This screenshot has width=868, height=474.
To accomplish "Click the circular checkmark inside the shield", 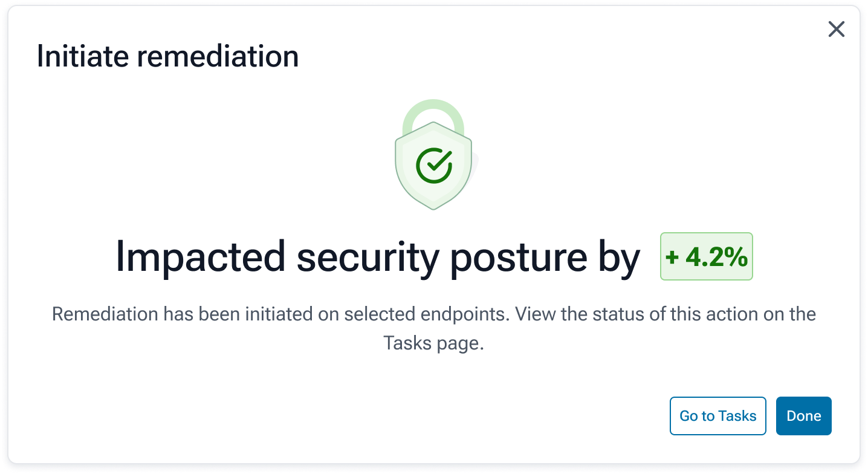I will [433, 165].
